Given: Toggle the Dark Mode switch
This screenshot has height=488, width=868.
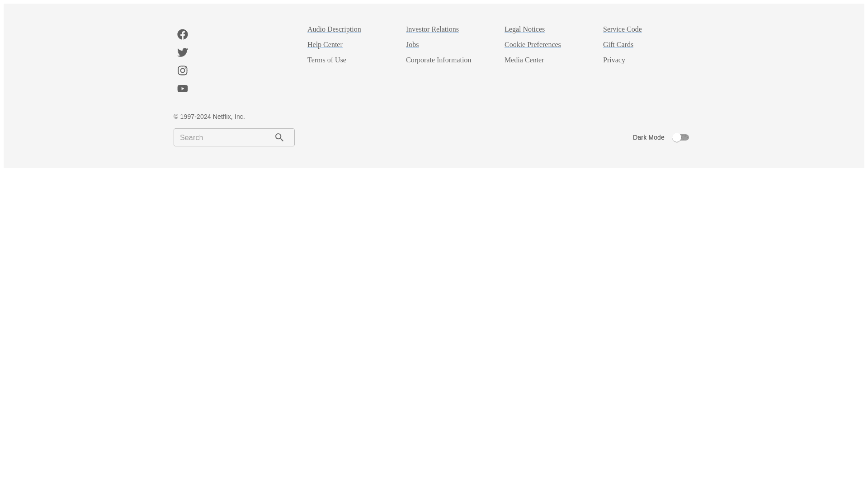Looking at the screenshot, I should coord(680,137).
